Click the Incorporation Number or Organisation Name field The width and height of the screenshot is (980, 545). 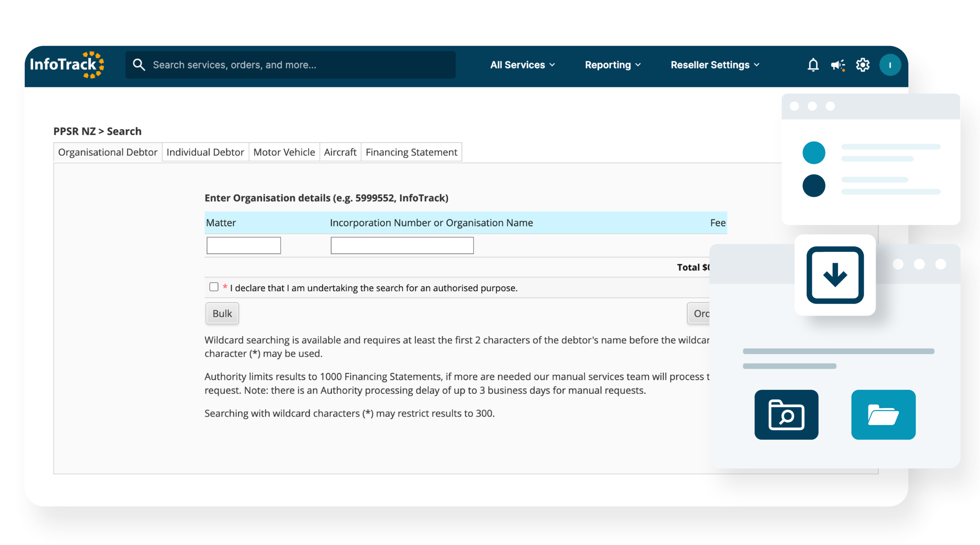pyautogui.click(x=402, y=245)
